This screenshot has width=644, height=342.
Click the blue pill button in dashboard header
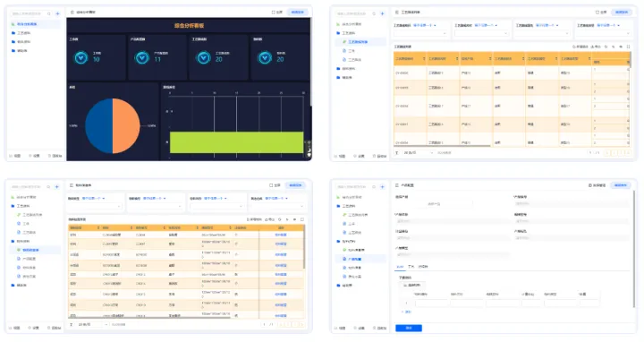pyautogui.click(x=297, y=13)
